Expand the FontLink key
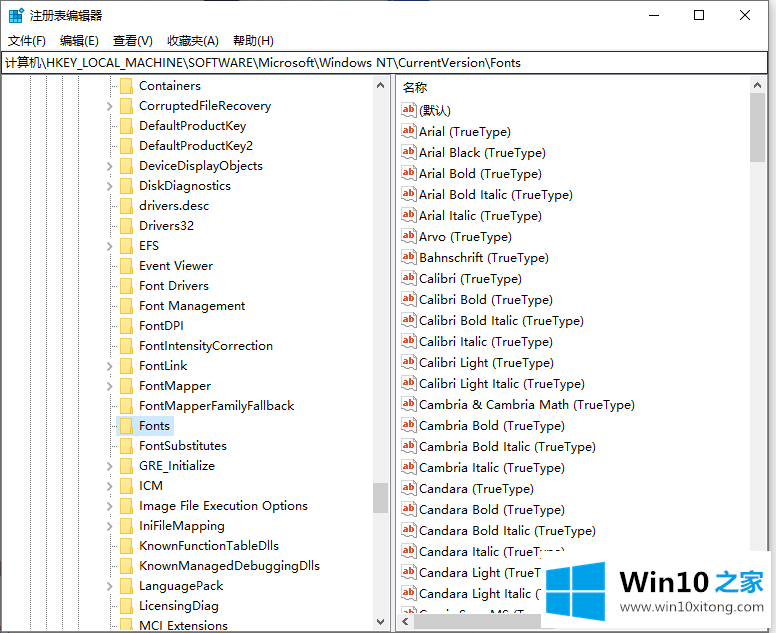Screen dimensions: 776x633 pyautogui.click(x=109, y=366)
